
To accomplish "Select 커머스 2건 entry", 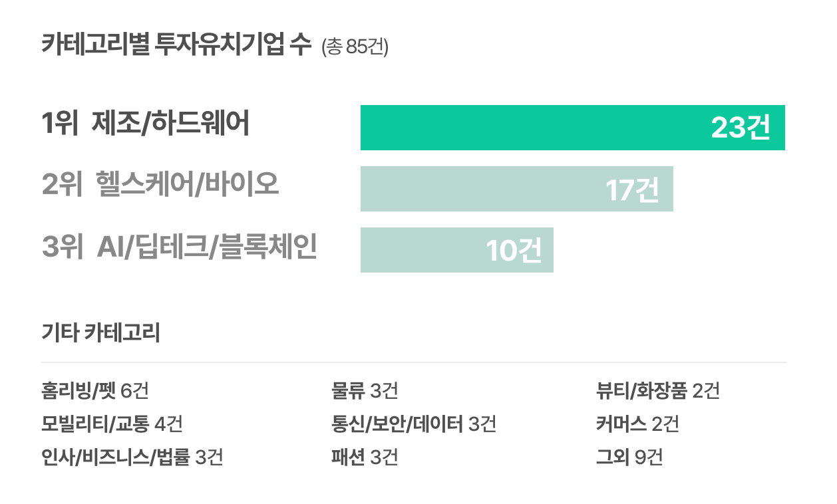I will pyautogui.click(x=637, y=424).
